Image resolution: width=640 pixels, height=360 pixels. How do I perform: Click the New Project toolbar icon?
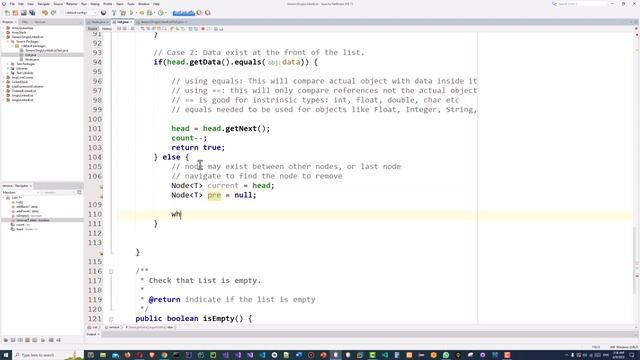pyautogui.click(x=16, y=13)
